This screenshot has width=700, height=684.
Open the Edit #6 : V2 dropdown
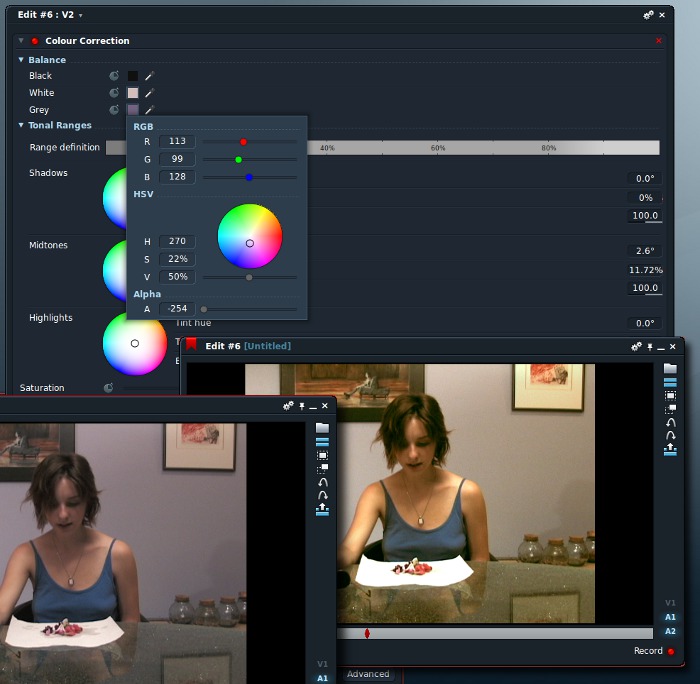point(80,16)
